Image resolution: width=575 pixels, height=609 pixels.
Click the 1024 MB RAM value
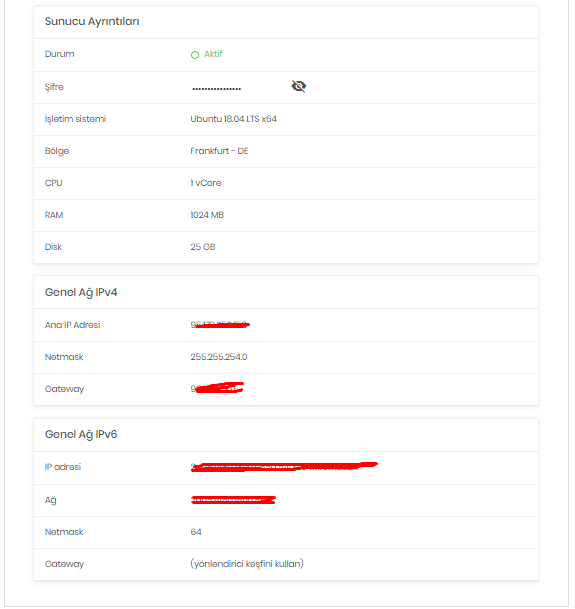point(207,215)
